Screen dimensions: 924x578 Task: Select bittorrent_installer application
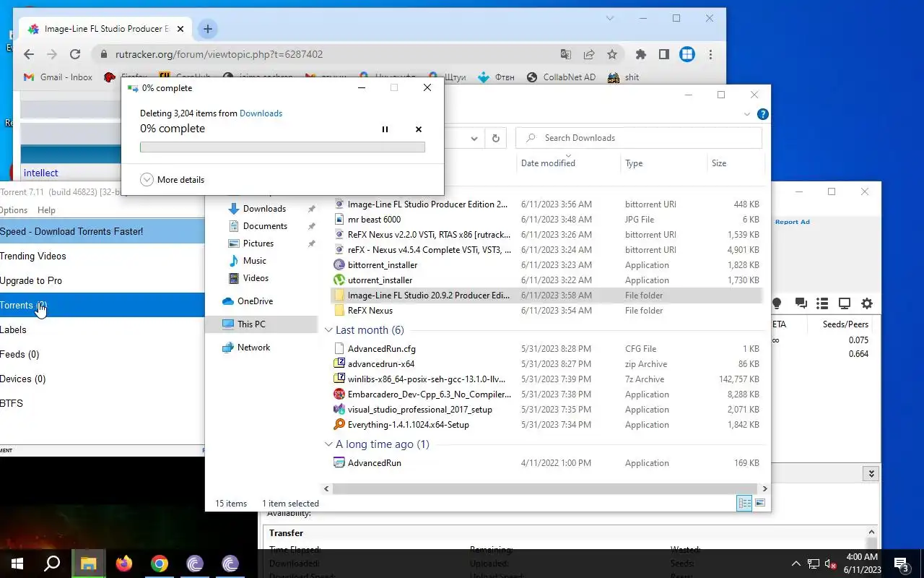pos(383,265)
